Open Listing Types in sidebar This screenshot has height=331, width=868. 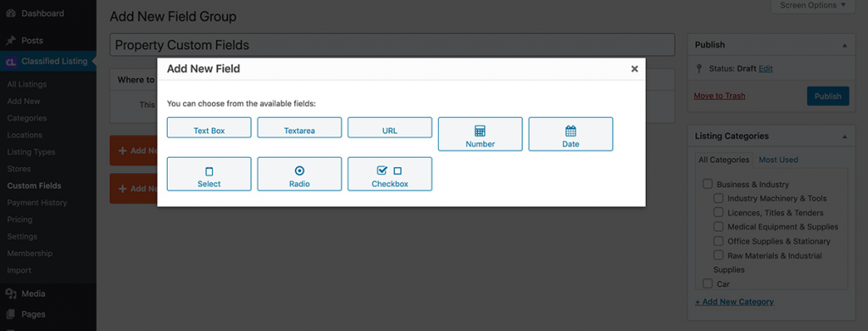(31, 152)
